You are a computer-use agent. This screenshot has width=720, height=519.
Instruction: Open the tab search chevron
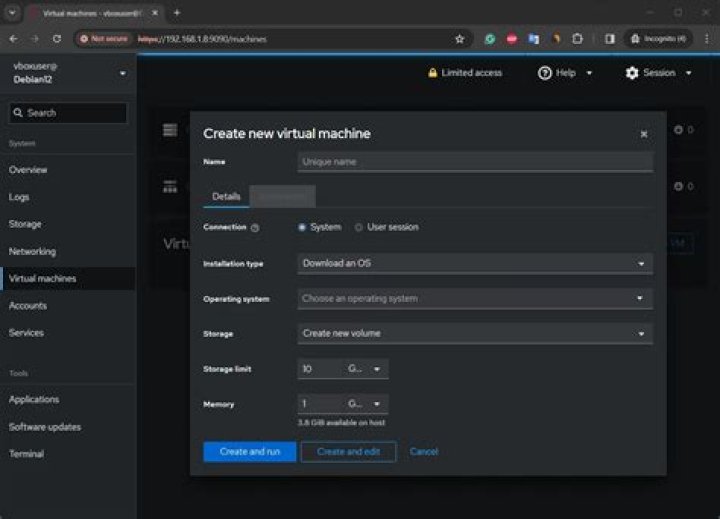pyautogui.click(x=12, y=13)
